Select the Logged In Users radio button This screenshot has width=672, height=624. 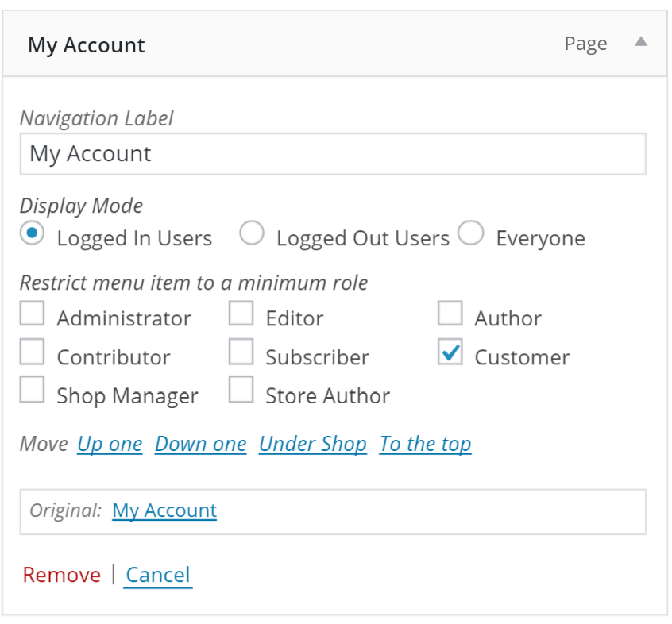pos(33,235)
